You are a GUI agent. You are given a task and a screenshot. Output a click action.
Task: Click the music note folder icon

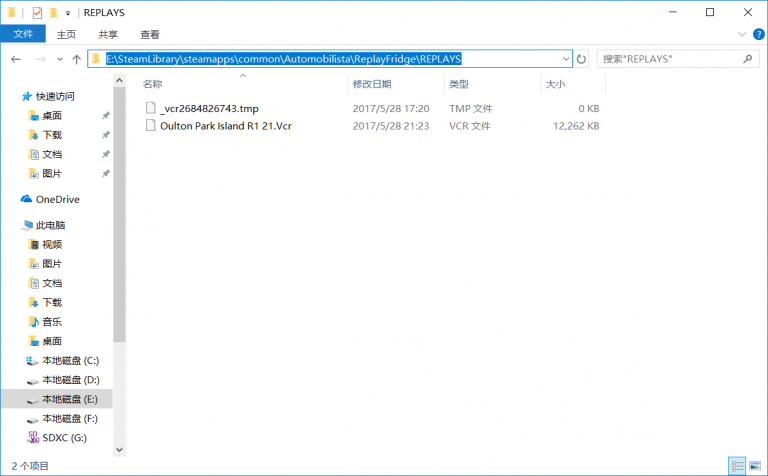(x=33, y=322)
